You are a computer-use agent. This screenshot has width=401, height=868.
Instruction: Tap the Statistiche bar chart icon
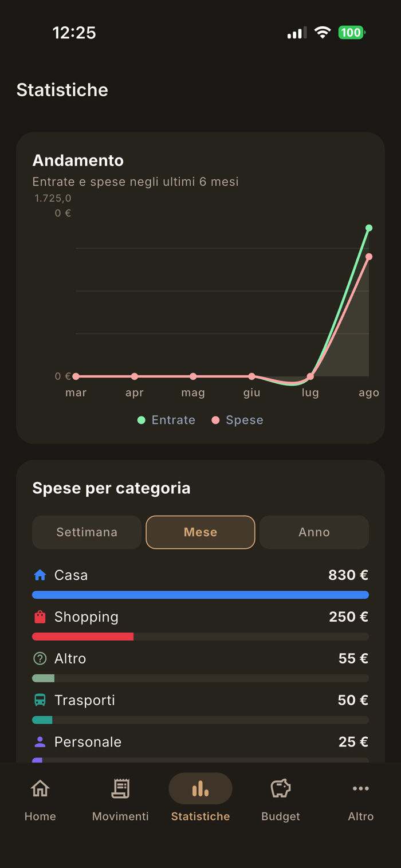coord(200,788)
